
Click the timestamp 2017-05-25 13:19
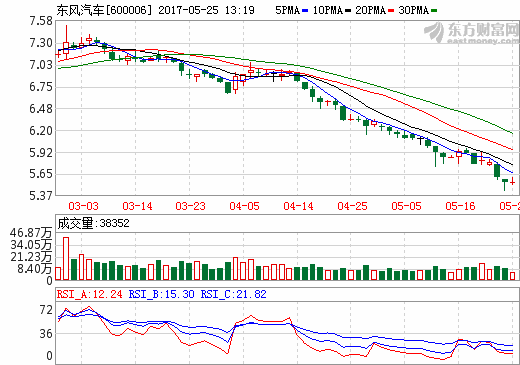(x=206, y=10)
